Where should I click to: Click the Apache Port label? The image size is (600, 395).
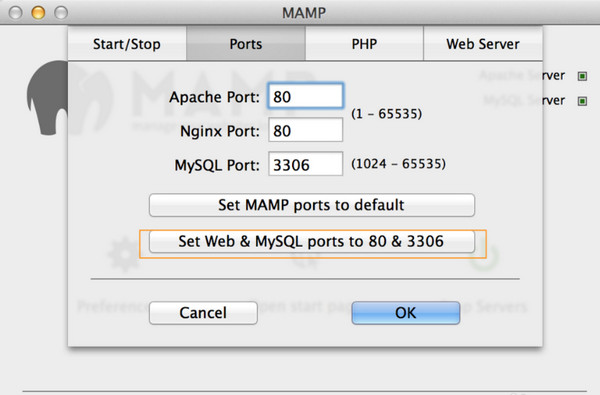point(214,97)
